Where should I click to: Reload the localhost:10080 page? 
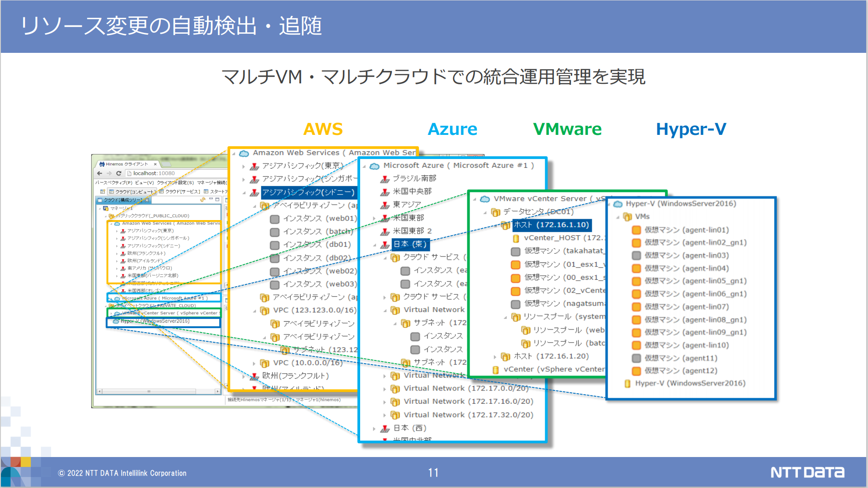point(119,173)
